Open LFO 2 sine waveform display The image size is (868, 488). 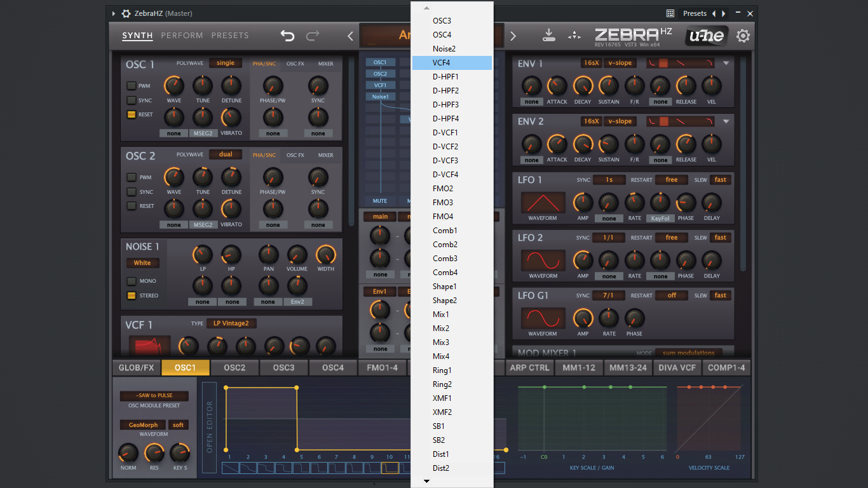tap(543, 261)
